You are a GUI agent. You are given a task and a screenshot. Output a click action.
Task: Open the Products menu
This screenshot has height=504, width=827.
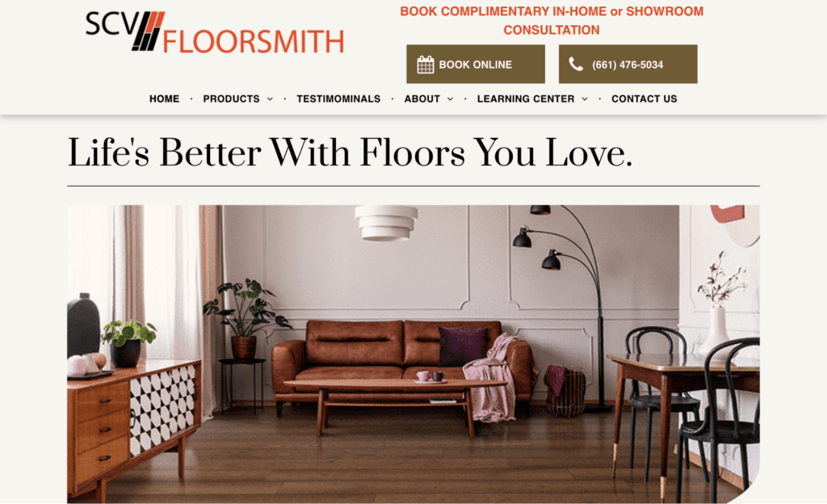coord(231,99)
